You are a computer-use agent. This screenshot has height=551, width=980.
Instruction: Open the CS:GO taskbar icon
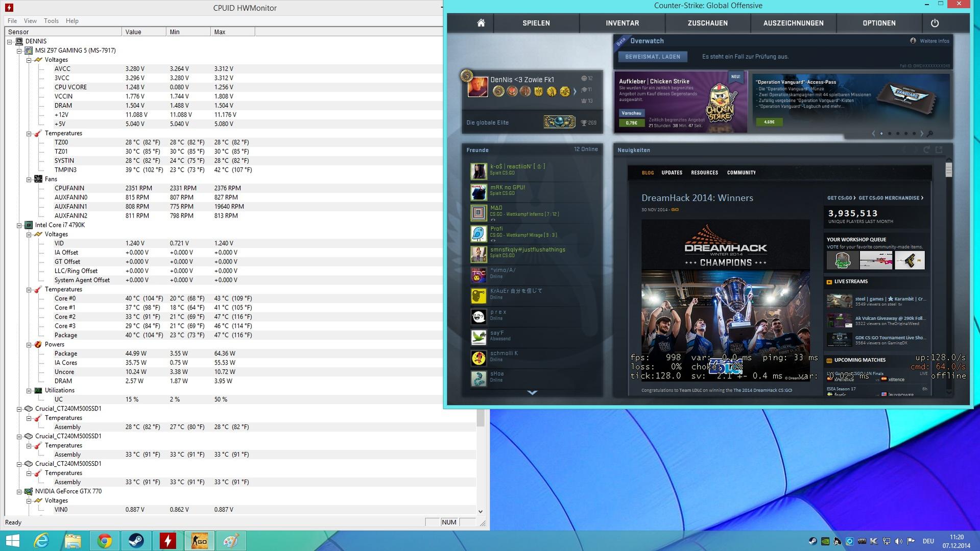coord(199,541)
